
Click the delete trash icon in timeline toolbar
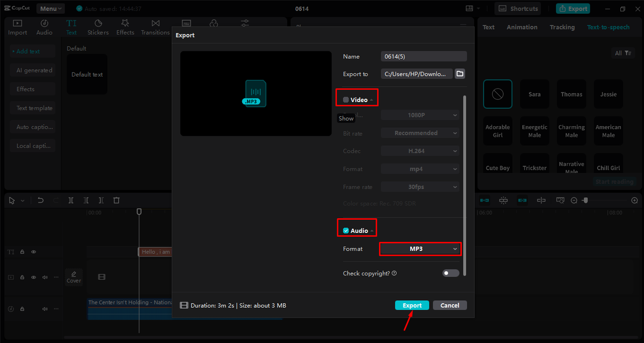[x=116, y=200]
